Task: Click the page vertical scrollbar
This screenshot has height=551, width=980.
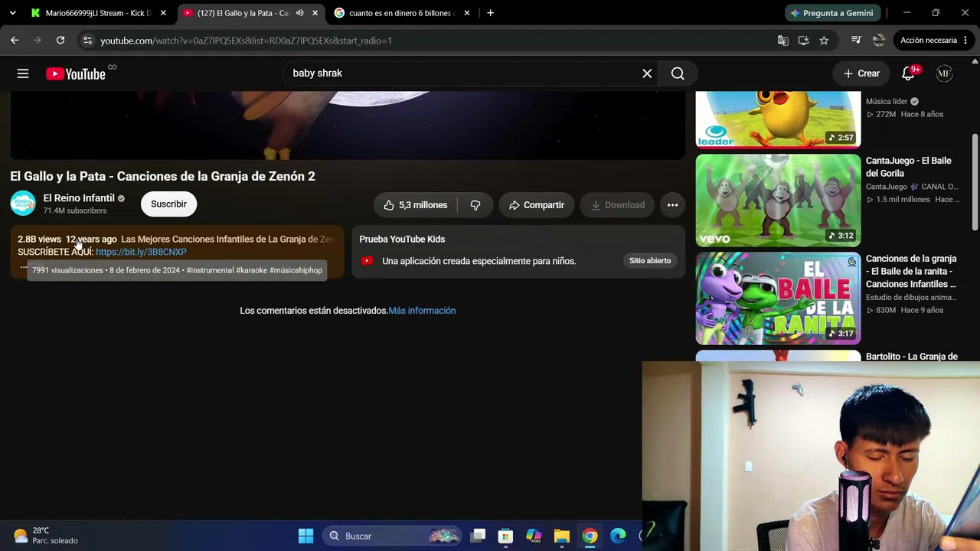Action: (x=975, y=184)
